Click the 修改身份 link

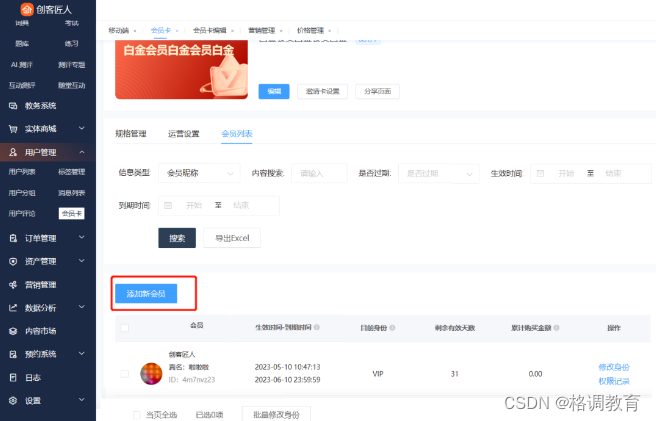tap(614, 367)
